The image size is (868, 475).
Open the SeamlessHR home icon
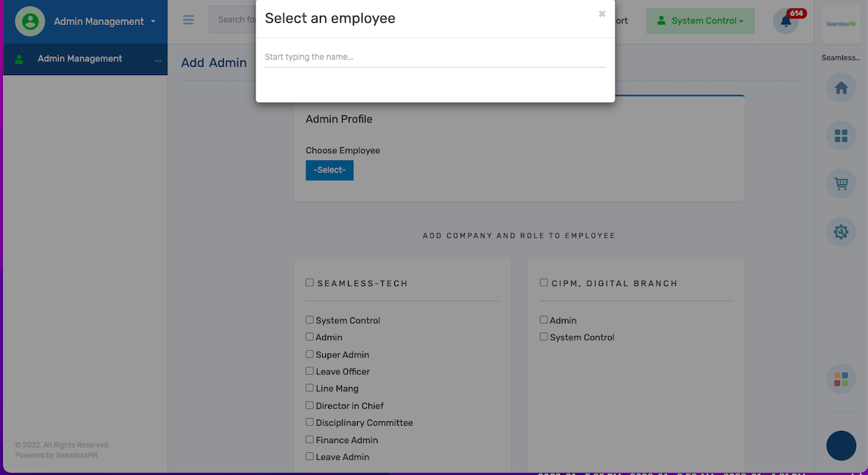[x=841, y=87]
